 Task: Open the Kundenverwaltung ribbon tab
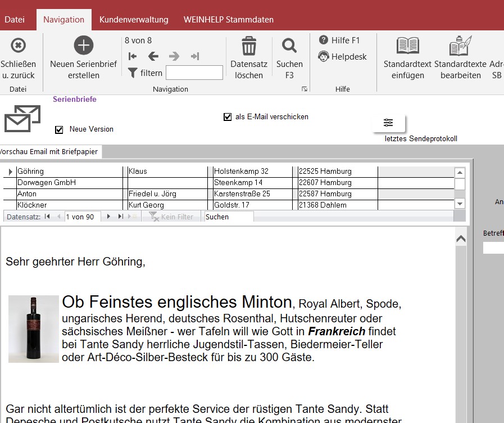coord(134,20)
